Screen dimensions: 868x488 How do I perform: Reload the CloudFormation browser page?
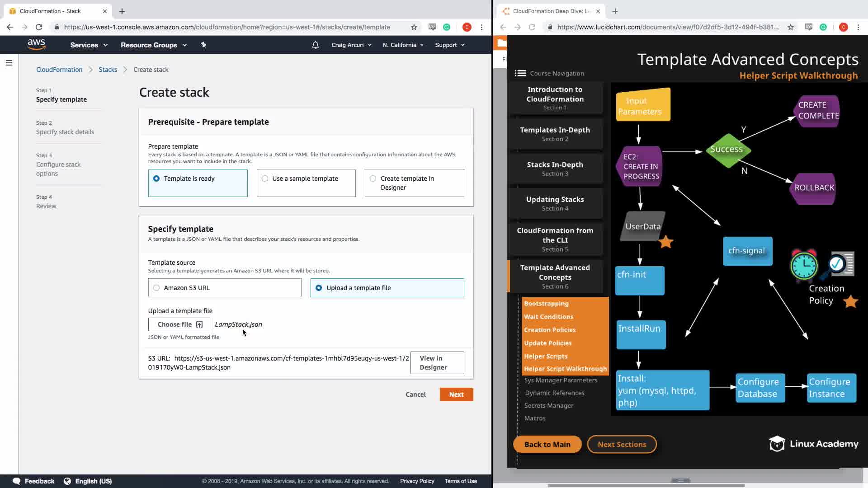[39, 27]
